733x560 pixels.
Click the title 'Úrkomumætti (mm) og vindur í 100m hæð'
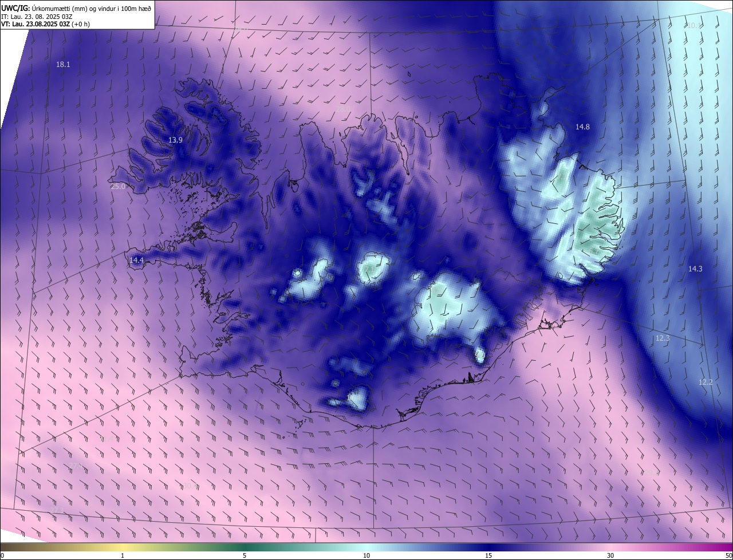(90, 8)
